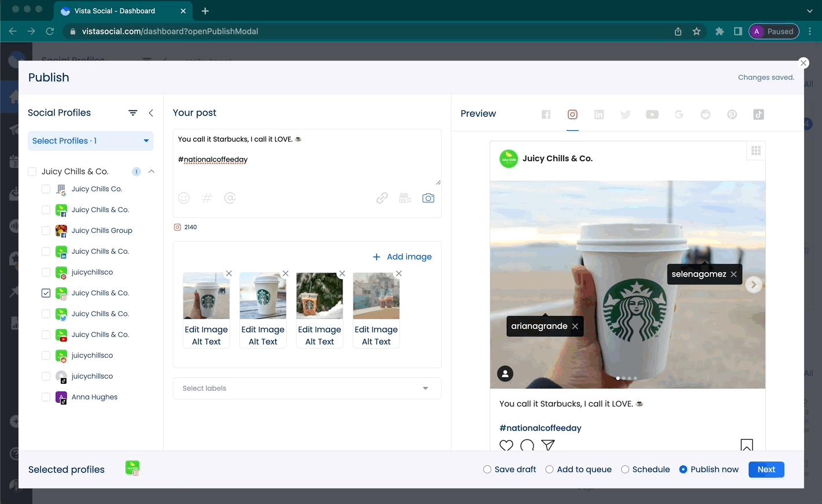Click the camera upload icon

428,198
